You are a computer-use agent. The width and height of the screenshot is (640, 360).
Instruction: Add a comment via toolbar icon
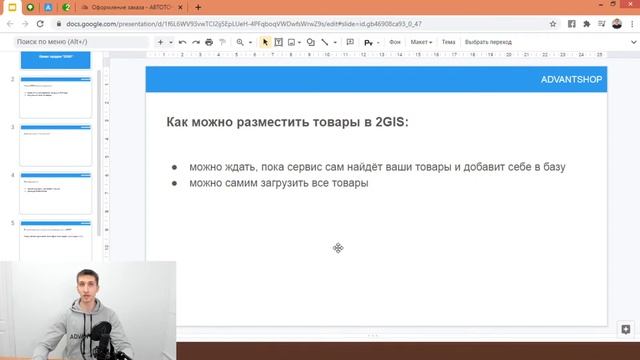350,42
